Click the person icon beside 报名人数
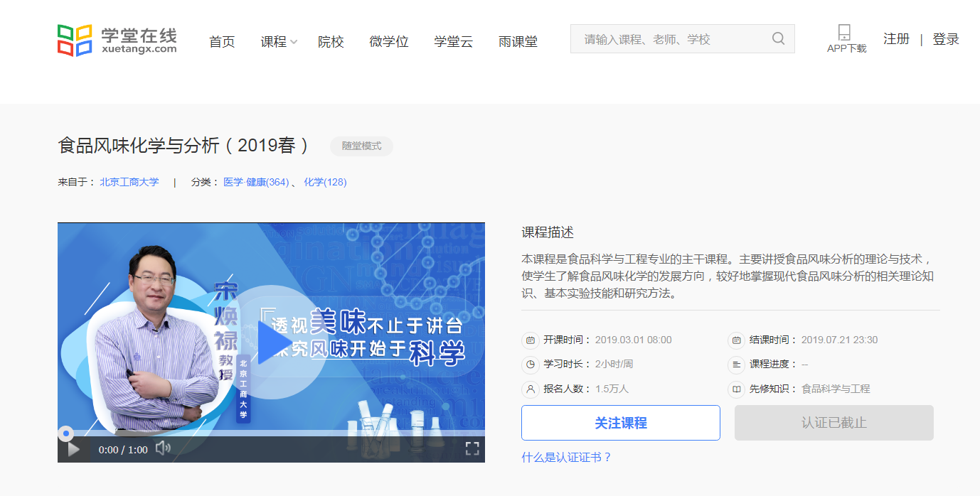The width and height of the screenshot is (980, 496). tap(531, 389)
